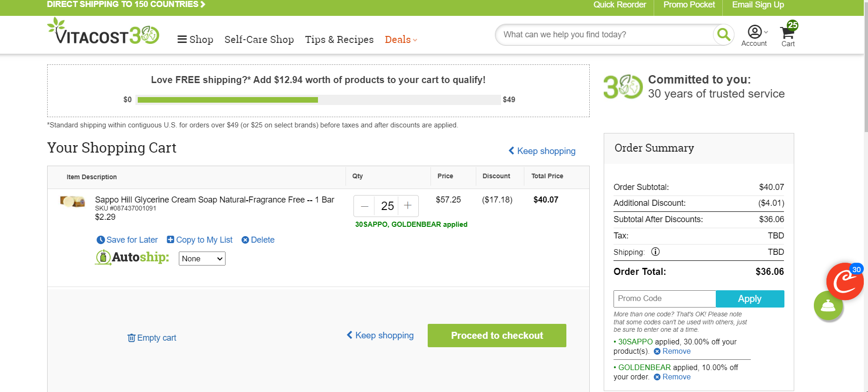Open Self-Care Shop menu item
The image size is (868, 392).
(259, 40)
